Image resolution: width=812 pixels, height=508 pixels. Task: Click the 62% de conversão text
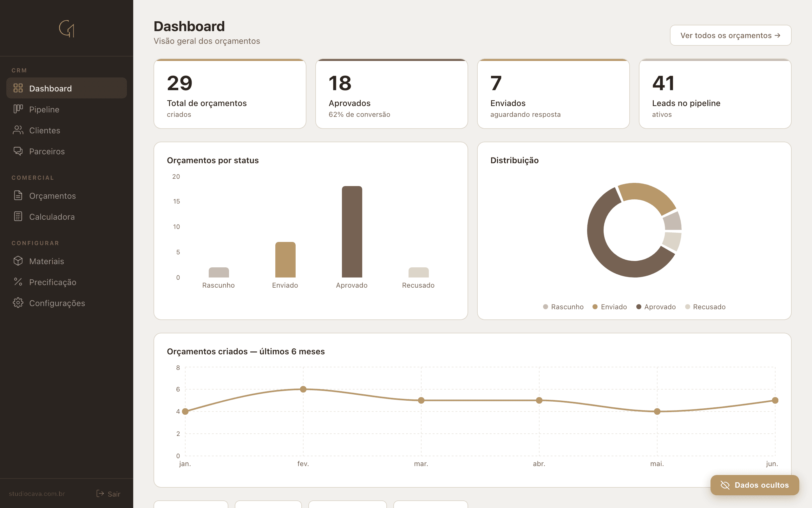tap(359, 115)
